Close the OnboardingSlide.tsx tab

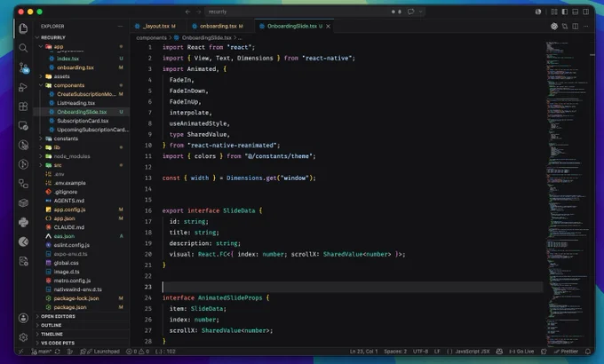point(328,27)
